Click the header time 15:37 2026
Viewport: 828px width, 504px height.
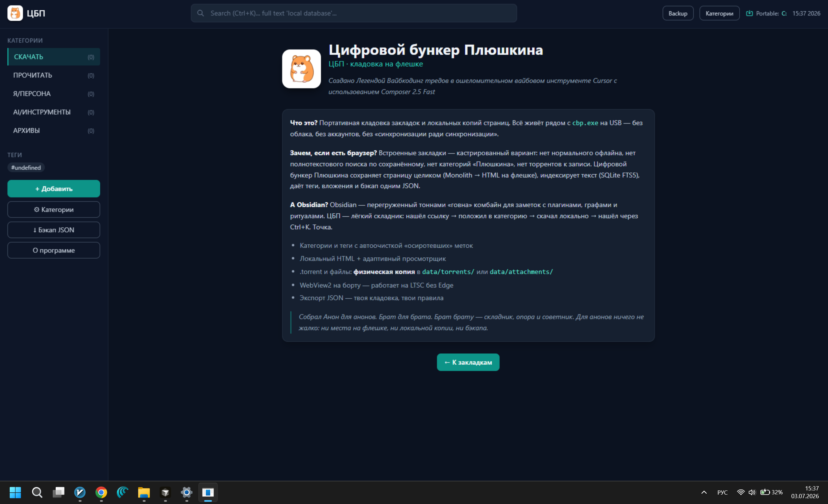pos(806,13)
